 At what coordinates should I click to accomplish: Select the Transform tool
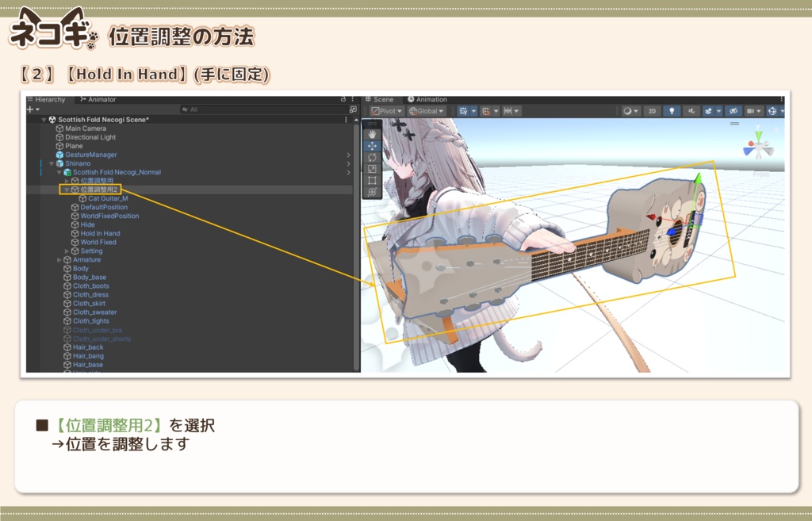click(x=372, y=192)
